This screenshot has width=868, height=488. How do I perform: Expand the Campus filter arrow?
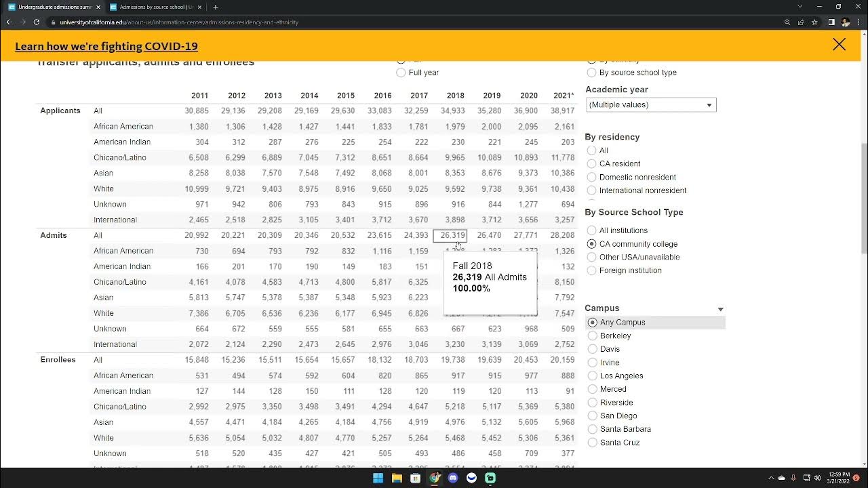click(x=720, y=309)
